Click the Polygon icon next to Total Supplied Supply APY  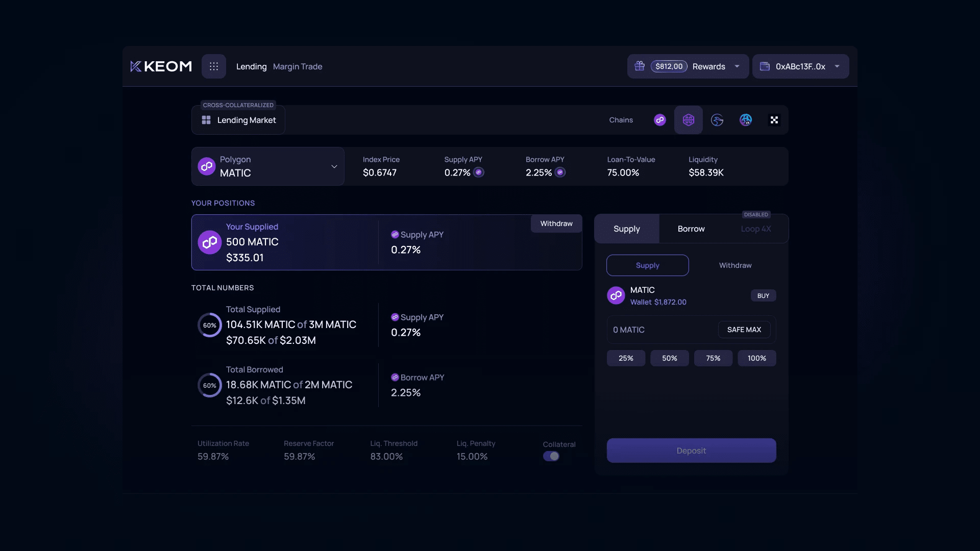(395, 317)
